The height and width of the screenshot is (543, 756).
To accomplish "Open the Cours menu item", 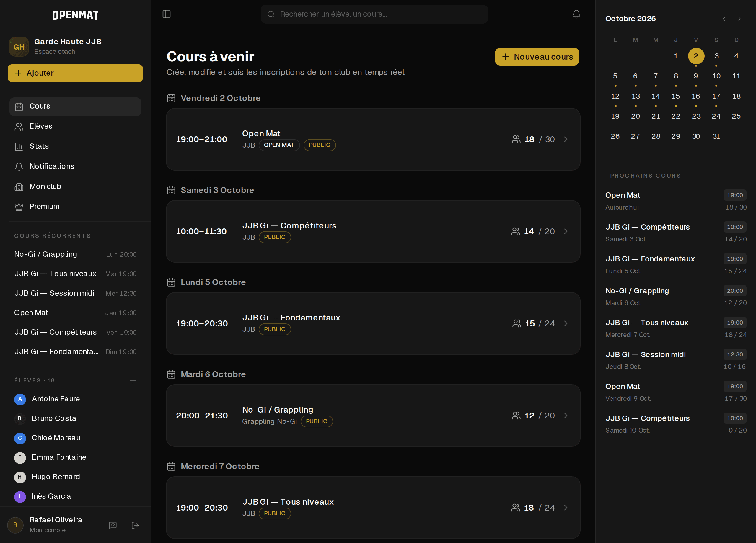I will [75, 107].
